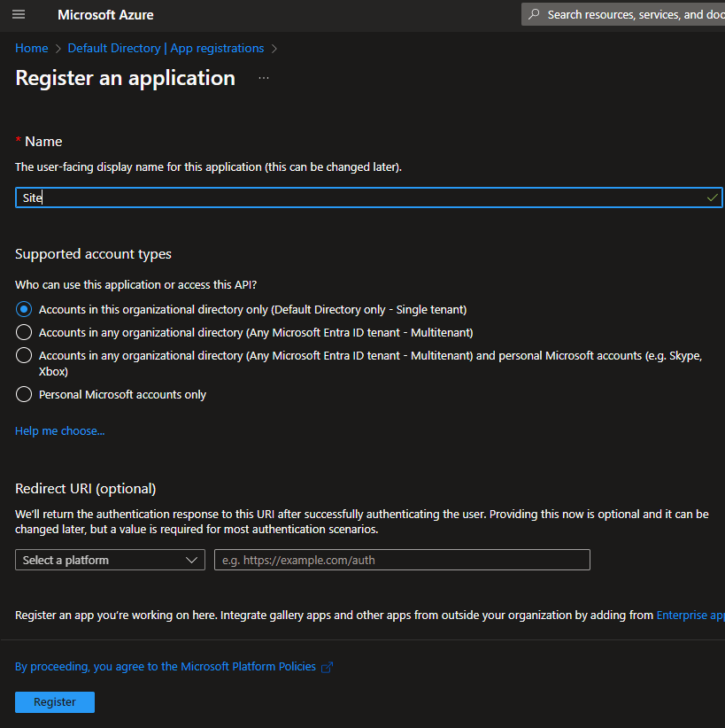Expand the Select a platform dropdown
The image size is (725, 728).
tap(110, 560)
